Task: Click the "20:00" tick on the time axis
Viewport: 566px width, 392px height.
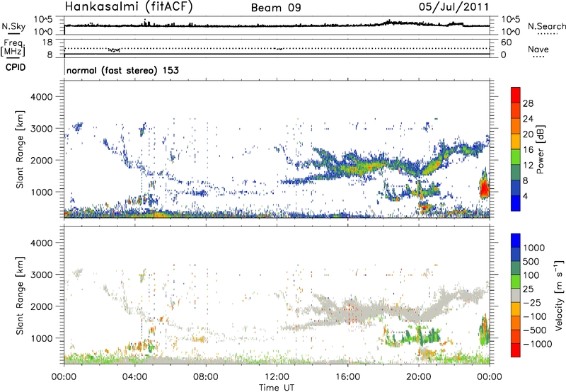Action: pyautogui.click(x=419, y=377)
